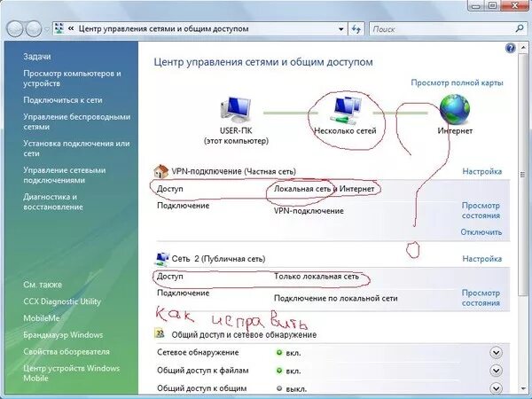
Task: Open the help question mark icon
Action: click(510, 48)
